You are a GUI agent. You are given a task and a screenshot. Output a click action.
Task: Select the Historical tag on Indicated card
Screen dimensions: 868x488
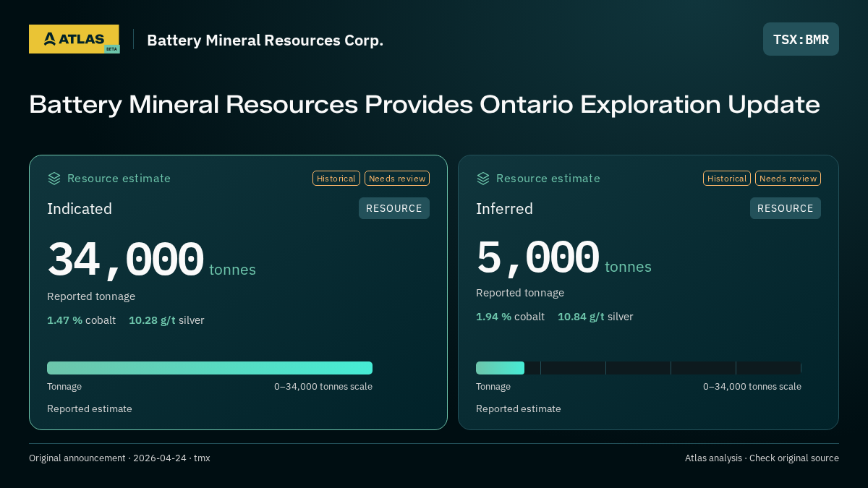pyautogui.click(x=336, y=179)
